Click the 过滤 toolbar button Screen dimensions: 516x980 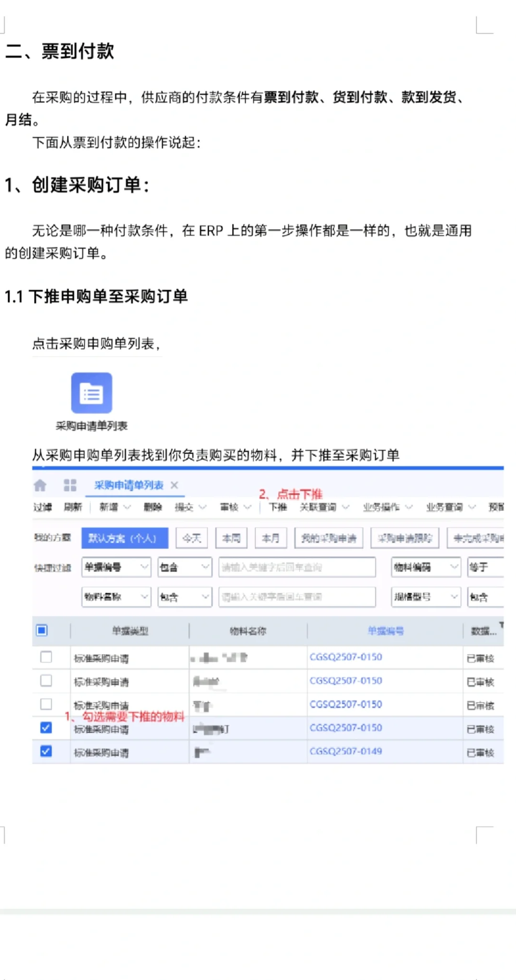(x=43, y=507)
